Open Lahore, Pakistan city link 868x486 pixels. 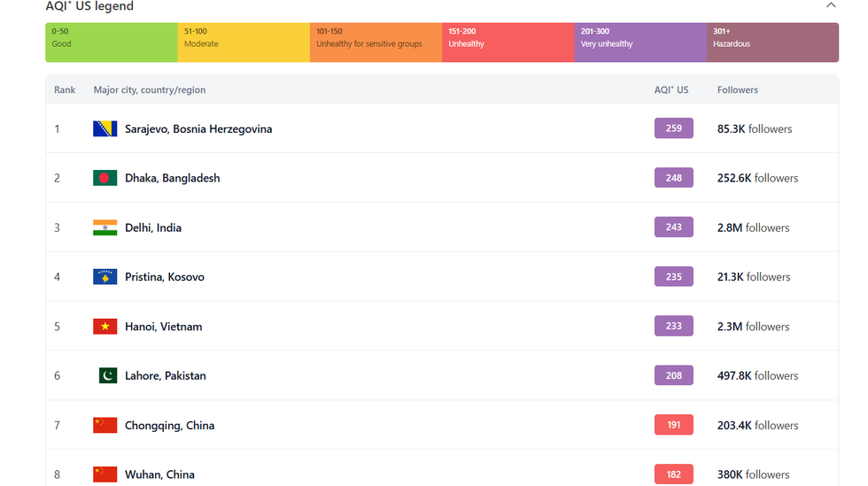click(x=165, y=376)
